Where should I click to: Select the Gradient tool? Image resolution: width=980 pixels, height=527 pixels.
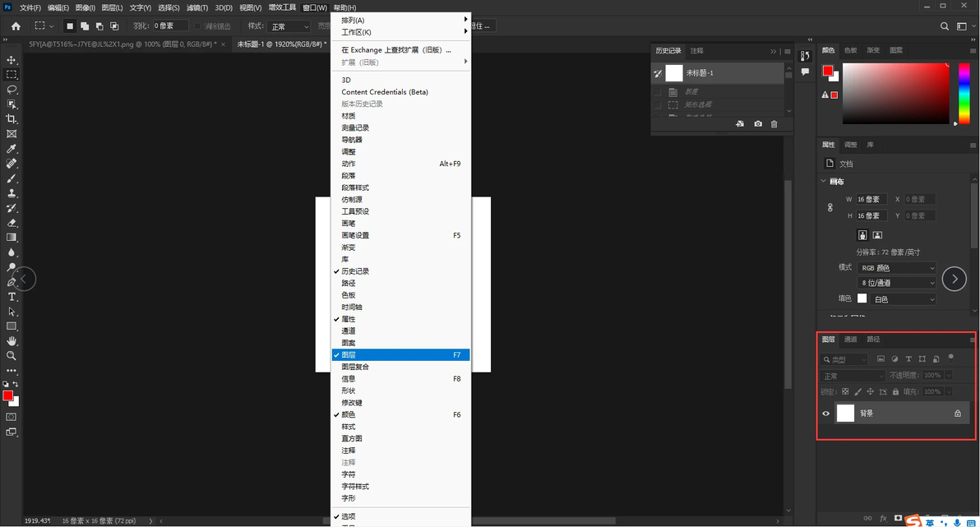[x=12, y=238]
